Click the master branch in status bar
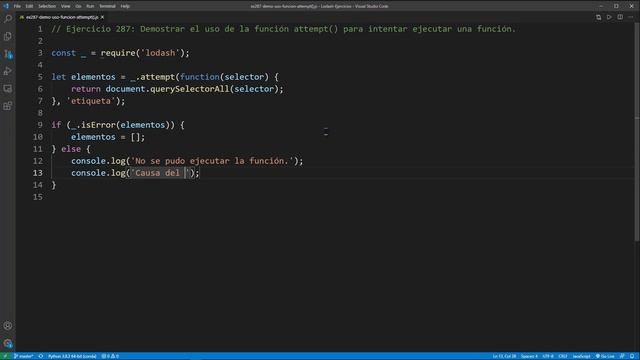The image size is (640, 360). (x=23, y=356)
